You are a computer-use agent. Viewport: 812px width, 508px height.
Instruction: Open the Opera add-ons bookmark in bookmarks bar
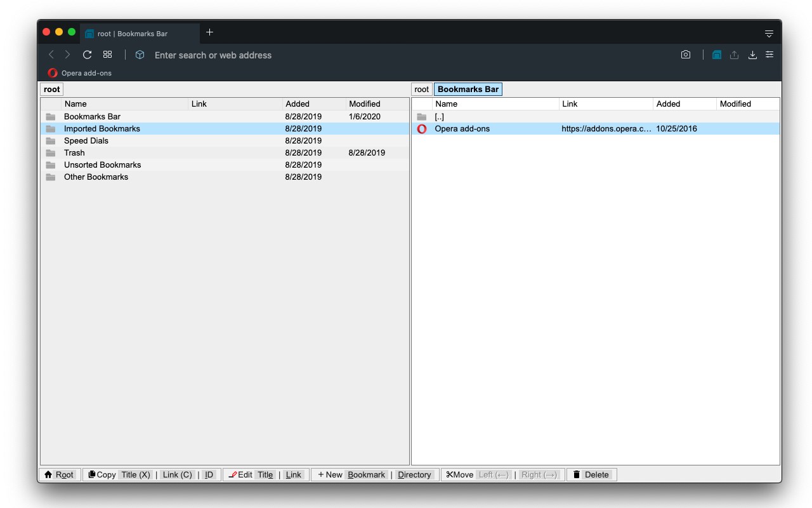point(80,73)
